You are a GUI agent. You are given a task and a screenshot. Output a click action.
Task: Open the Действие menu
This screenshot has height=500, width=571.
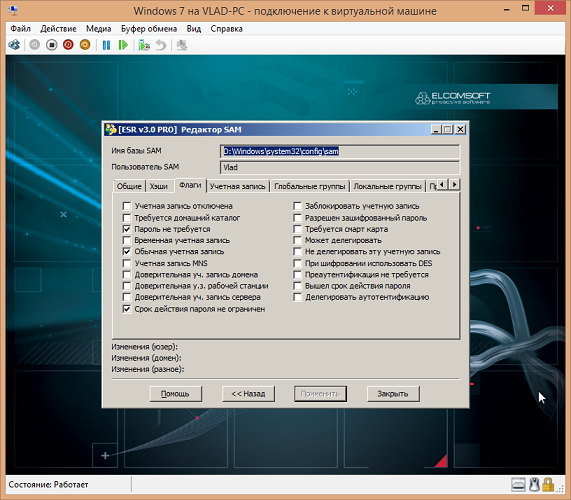[x=58, y=29]
